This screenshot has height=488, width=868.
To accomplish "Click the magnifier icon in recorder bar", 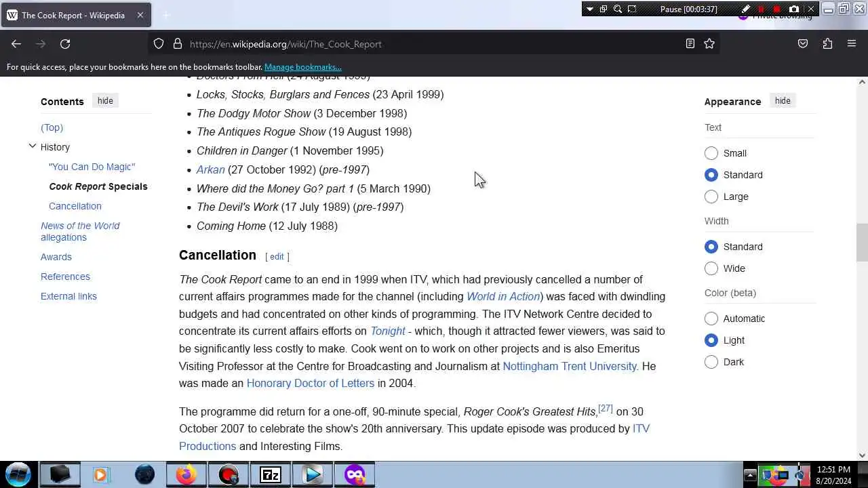I will point(618,9).
